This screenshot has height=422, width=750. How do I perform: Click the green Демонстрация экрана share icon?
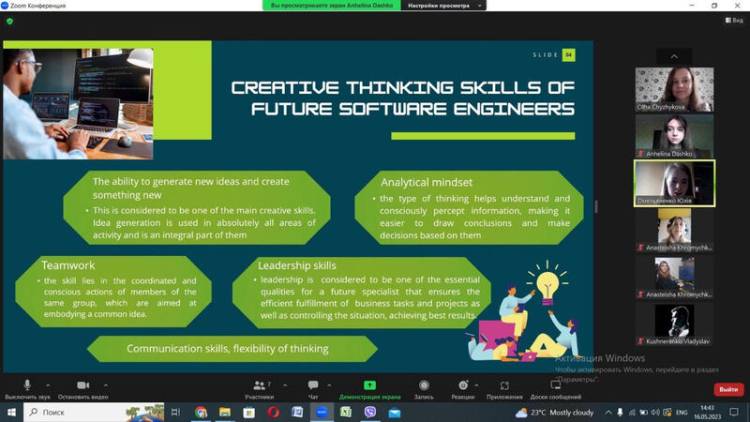click(369, 386)
